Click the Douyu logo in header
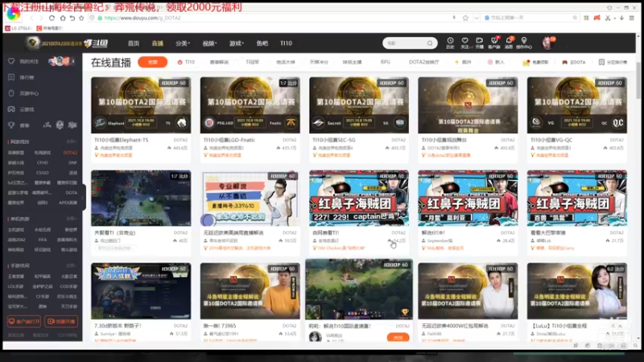644x362 pixels. 96,43
